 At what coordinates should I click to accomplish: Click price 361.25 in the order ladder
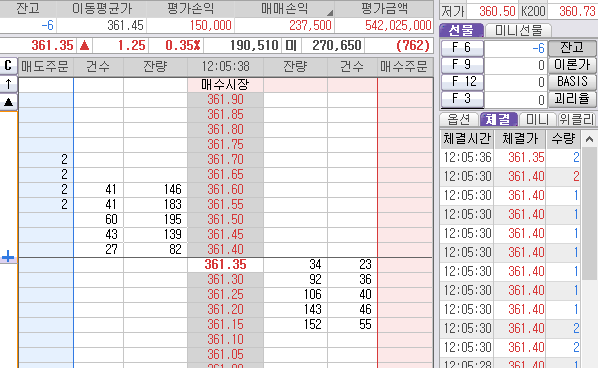pyautogui.click(x=225, y=294)
